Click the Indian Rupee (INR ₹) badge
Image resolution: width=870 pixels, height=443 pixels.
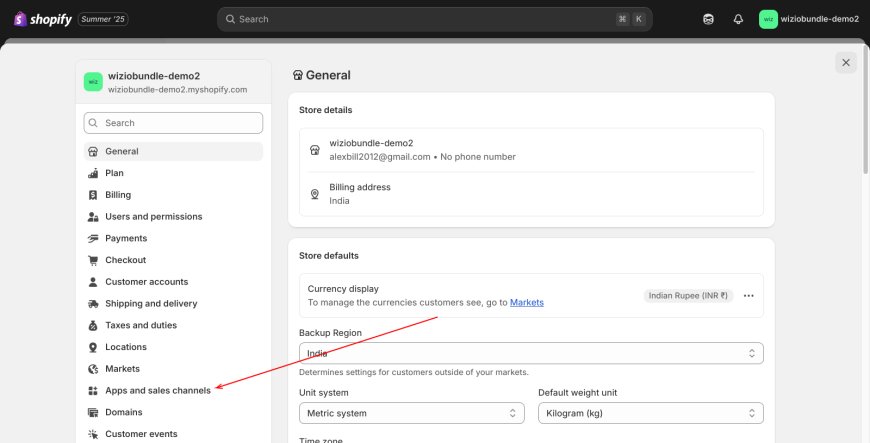pos(689,296)
